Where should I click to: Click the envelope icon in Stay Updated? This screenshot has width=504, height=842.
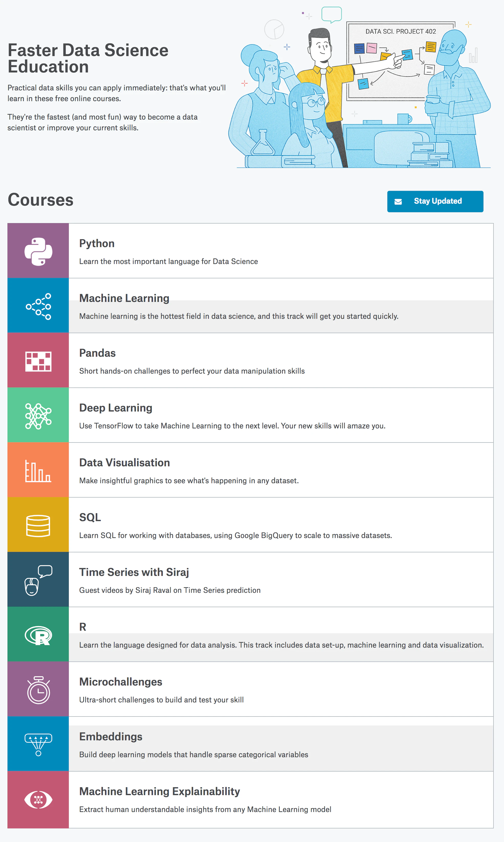(x=398, y=202)
